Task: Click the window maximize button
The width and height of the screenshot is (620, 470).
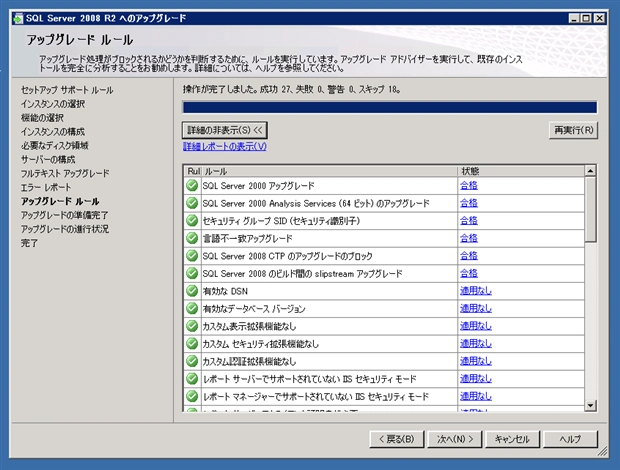Action: point(587,18)
